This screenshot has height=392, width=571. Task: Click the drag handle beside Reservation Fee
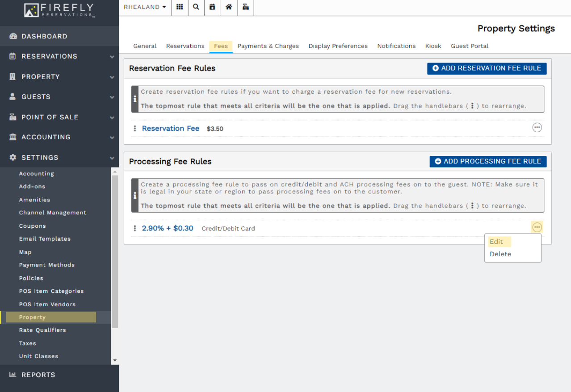(x=135, y=129)
